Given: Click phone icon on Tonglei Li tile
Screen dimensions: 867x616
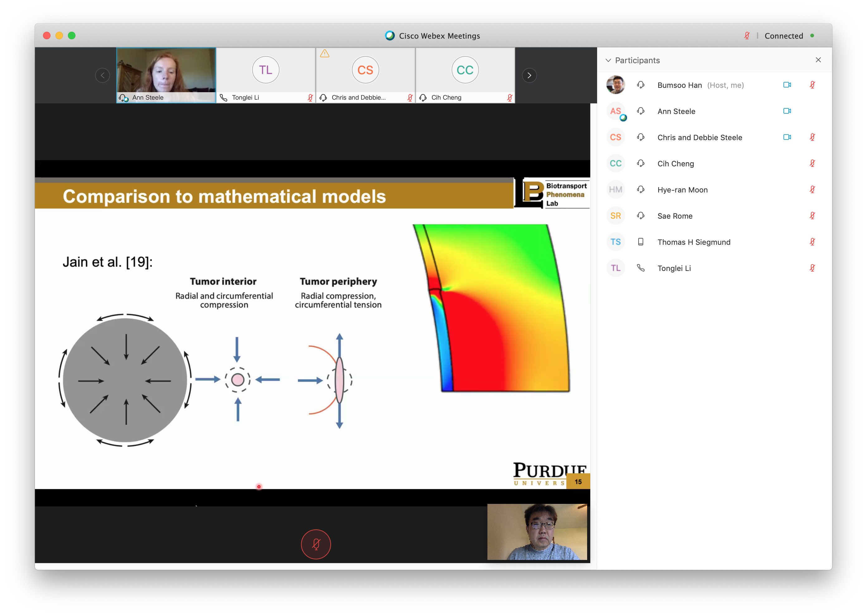Looking at the screenshot, I should 223,97.
